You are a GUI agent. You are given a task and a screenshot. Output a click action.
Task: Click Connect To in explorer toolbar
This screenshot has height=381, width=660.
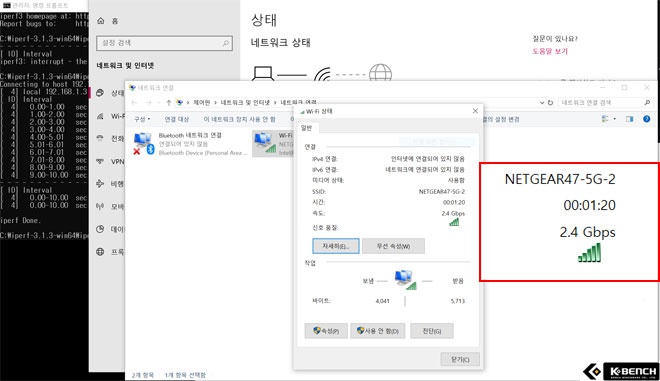tap(177, 119)
